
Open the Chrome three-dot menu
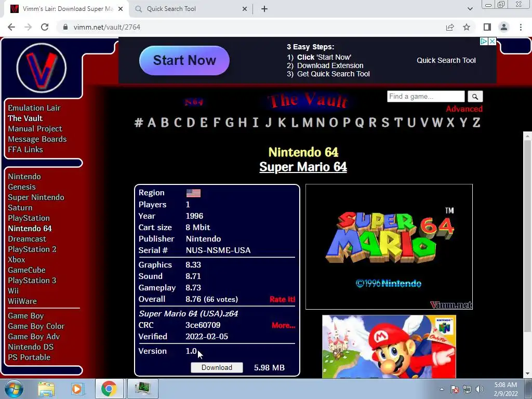pyautogui.click(x=521, y=27)
